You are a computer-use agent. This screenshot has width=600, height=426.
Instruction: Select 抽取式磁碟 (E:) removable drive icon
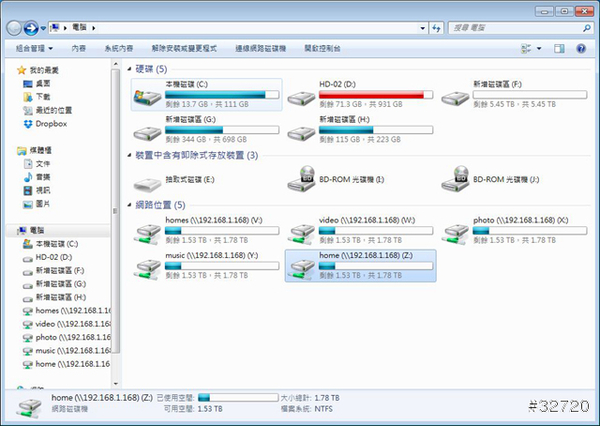click(x=147, y=184)
